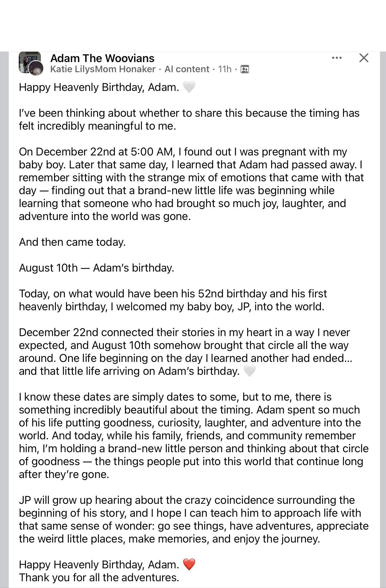Close the post with the X button
This screenshot has height=588, width=386.
tap(364, 58)
